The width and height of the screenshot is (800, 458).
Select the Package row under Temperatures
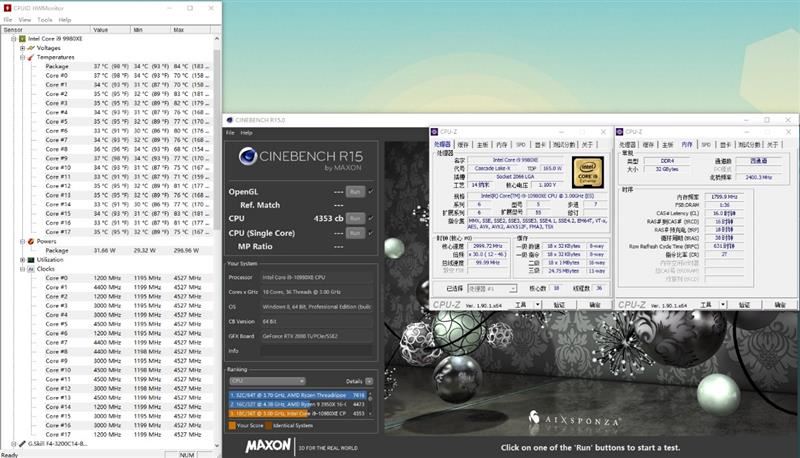[x=128, y=66]
